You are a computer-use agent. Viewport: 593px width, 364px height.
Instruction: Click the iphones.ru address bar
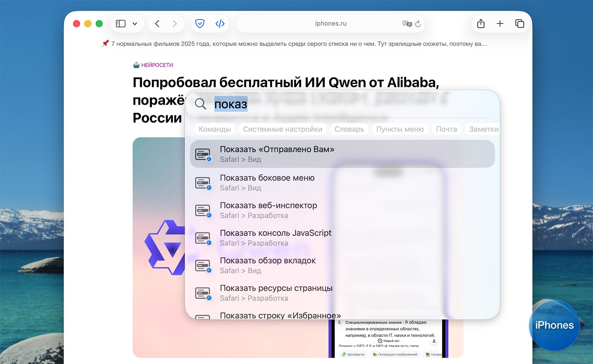(330, 24)
